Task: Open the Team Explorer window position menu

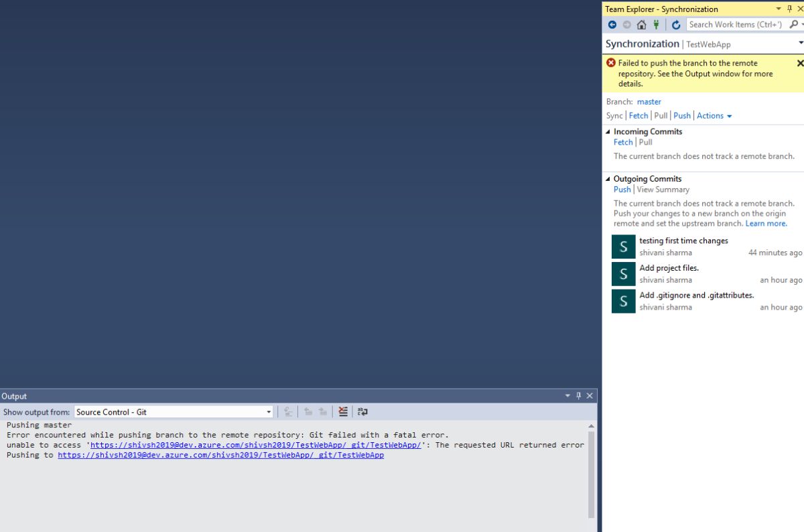Action: coord(779,9)
